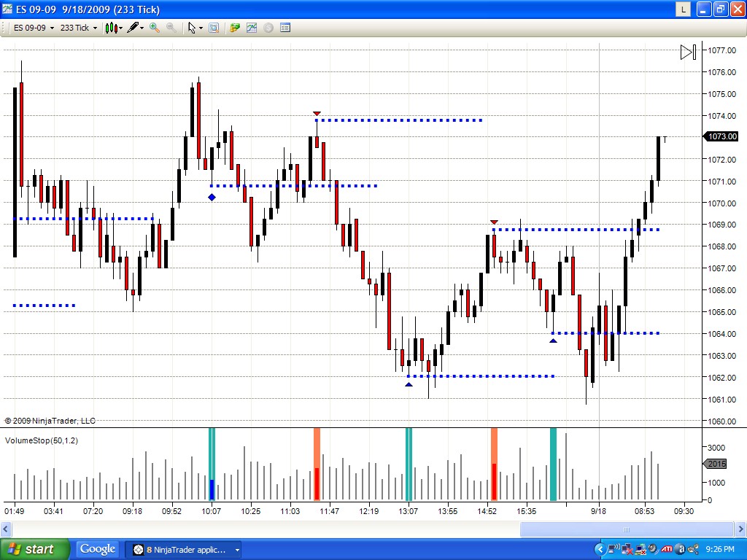Click the 1073.00 current price marker
Viewport: 747px width, 560px height.
721,136
